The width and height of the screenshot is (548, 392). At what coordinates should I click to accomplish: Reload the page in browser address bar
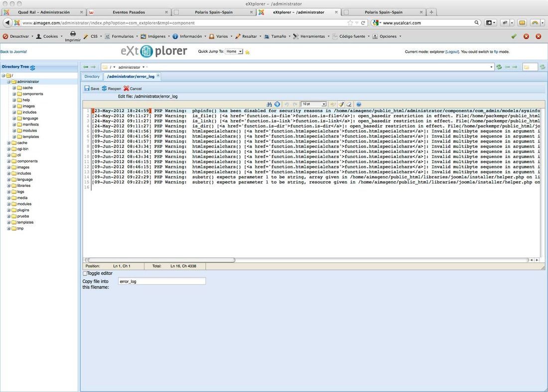coord(363,23)
